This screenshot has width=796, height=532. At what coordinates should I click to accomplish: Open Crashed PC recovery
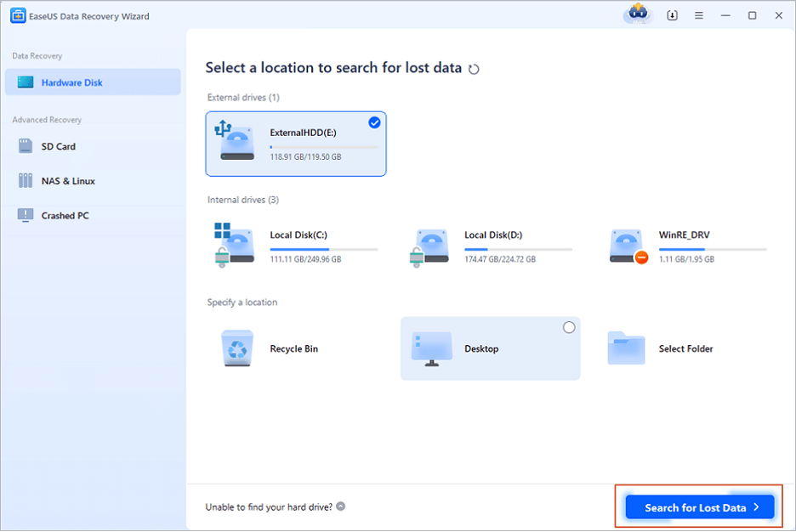coord(93,215)
